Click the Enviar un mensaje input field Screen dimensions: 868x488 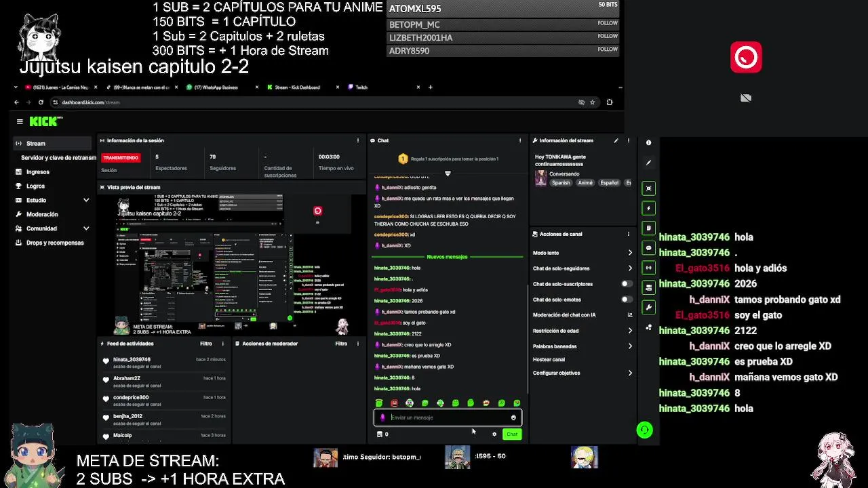[448, 418]
